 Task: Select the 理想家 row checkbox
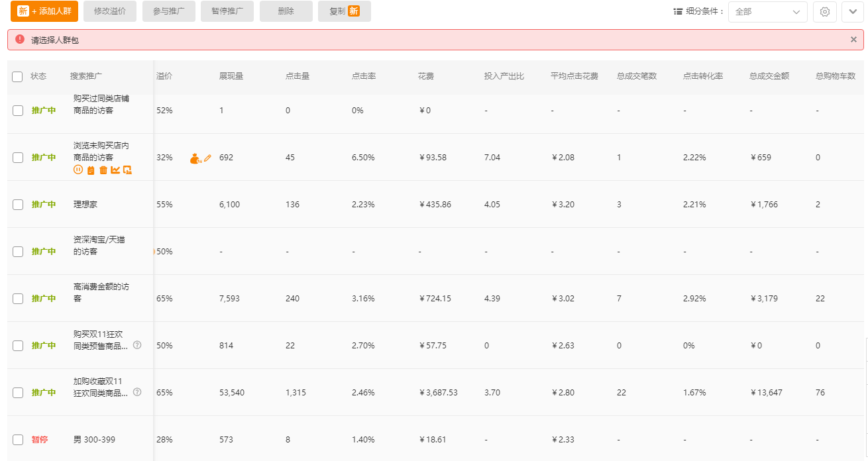pyautogui.click(x=18, y=205)
